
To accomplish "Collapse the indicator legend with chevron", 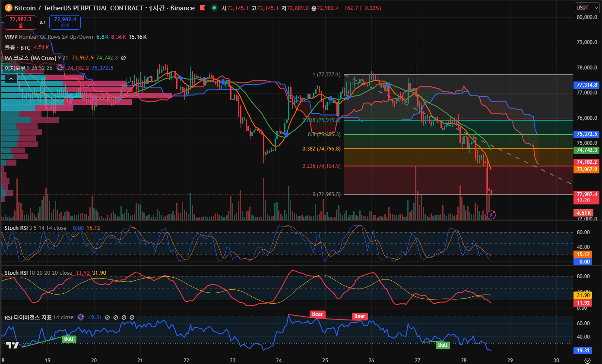I will (11, 78).
